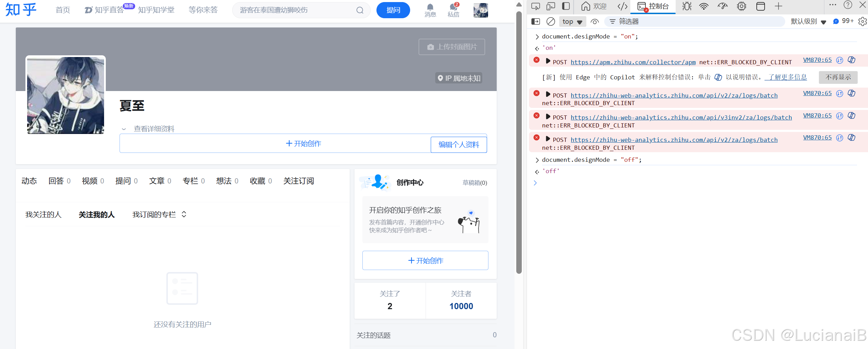Expand the v3inv2 logs/batch POST error
This screenshot has width=868, height=349.
click(548, 116)
